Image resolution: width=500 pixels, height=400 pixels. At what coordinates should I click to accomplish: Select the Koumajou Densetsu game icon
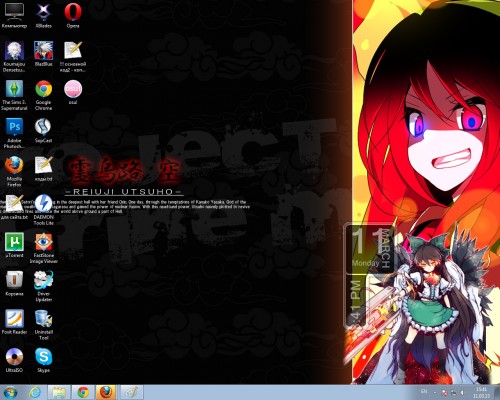pos(14,56)
